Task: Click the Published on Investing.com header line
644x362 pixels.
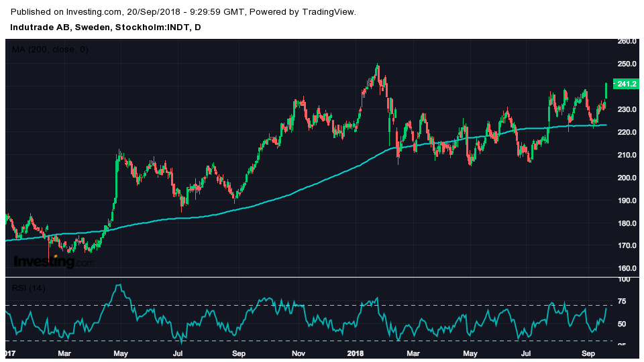Action: (x=184, y=12)
